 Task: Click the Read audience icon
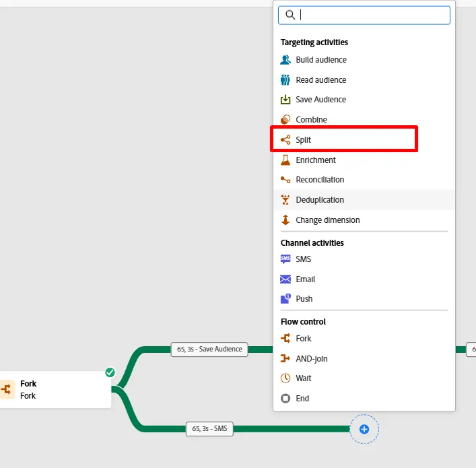[x=285, y=79]
